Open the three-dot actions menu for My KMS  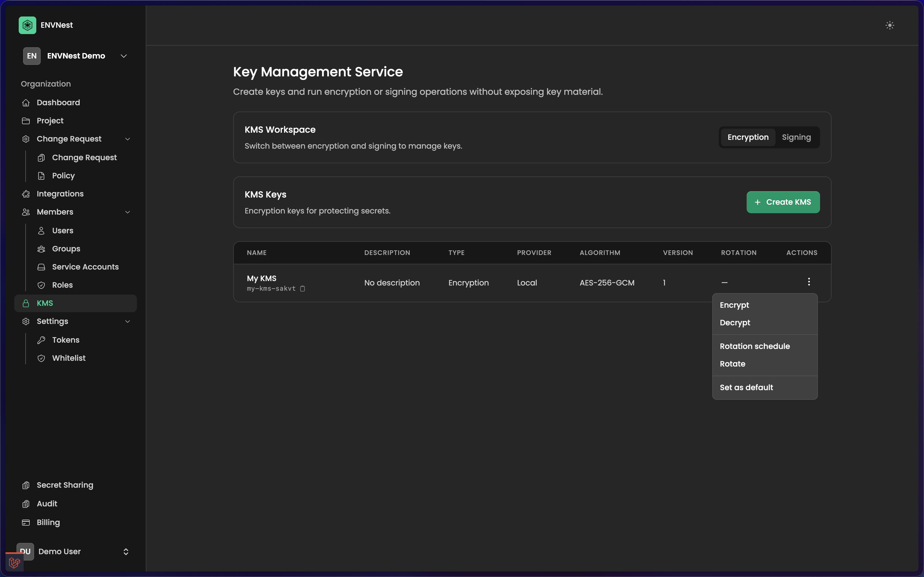click(x=809, y=282)
